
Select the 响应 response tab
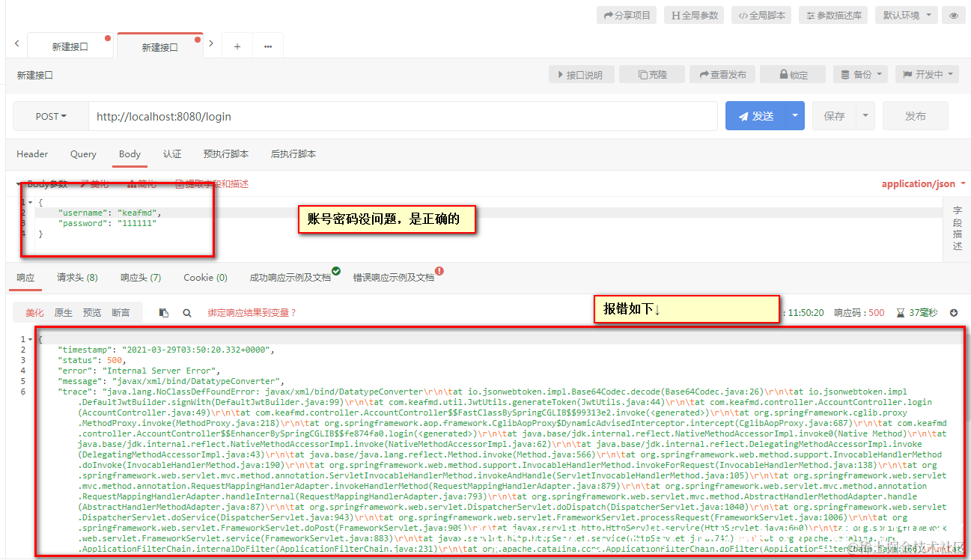25,278
